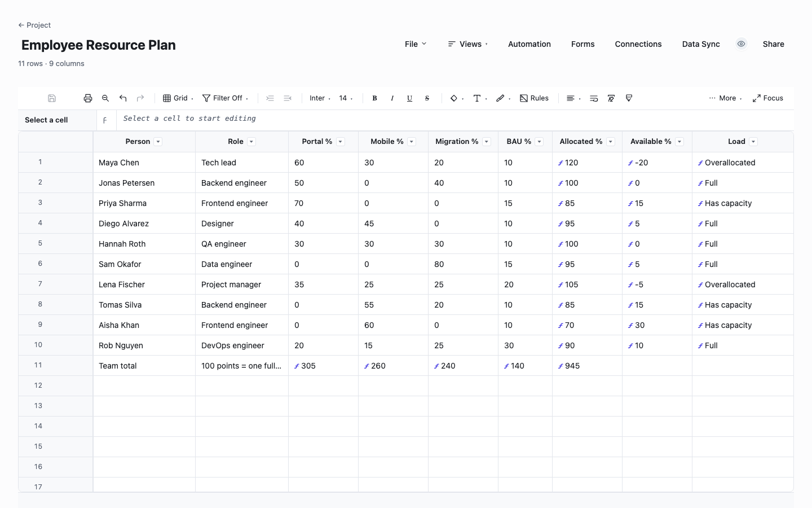812x508 pixels.
Task: Enter Focus mode
Action: tap(767, 98)
